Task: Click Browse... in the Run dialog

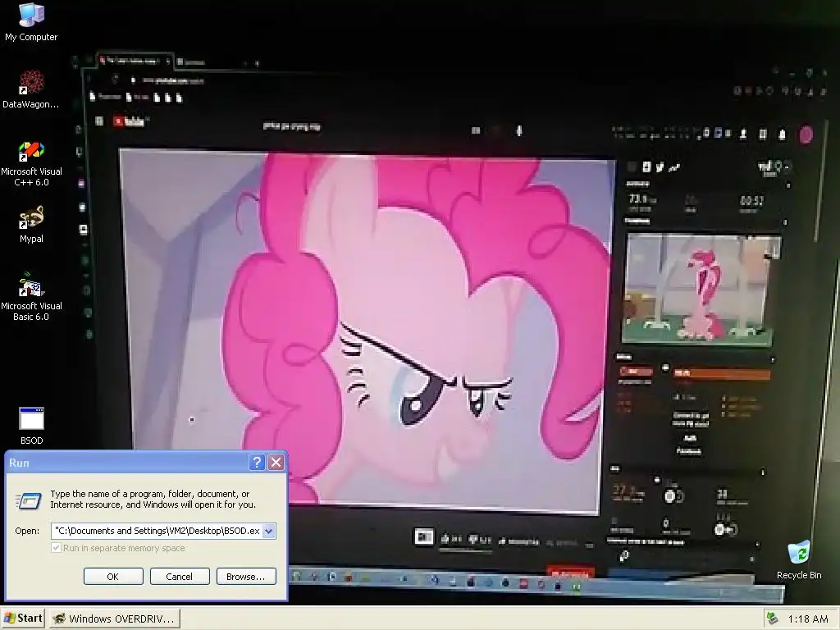Action: coord(246,577)
